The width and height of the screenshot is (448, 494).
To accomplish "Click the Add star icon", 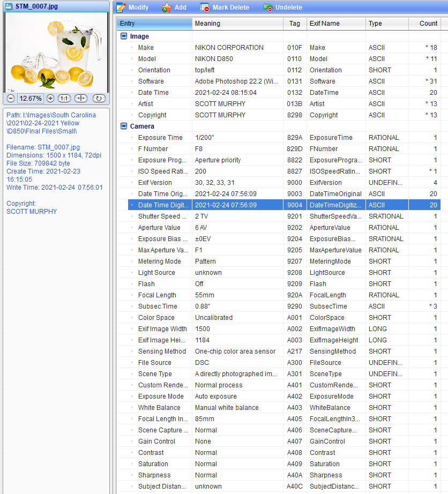I will point(167,8).
